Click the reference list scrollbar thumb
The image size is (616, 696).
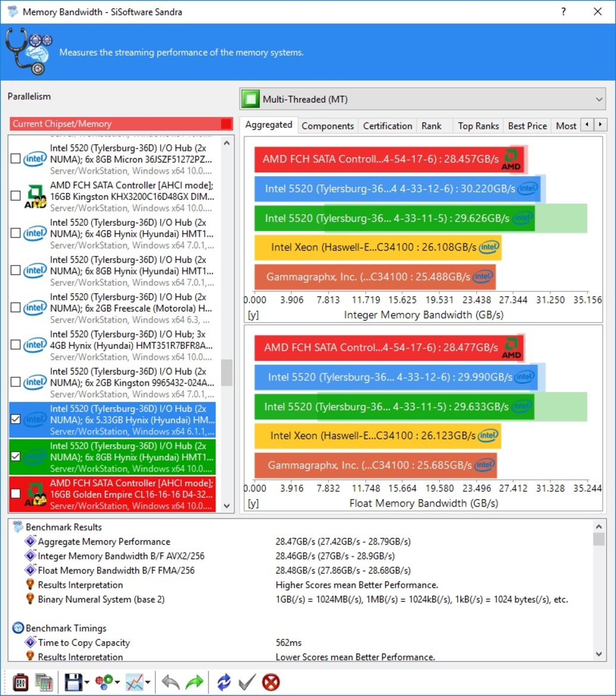pyautogui.click(x=227, y=373)
